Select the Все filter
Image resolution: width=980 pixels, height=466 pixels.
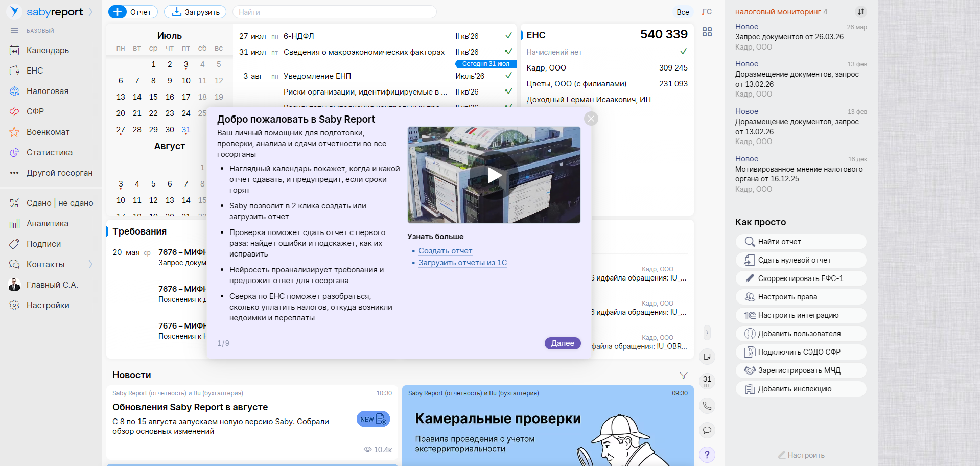683,12
